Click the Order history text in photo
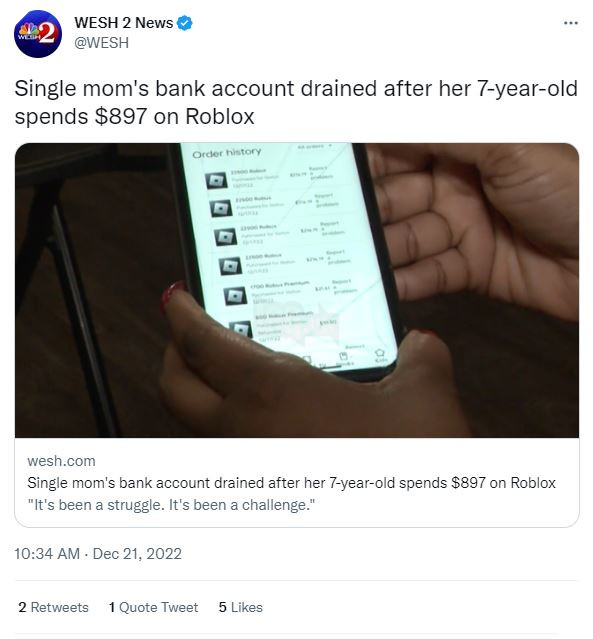 (x=227, y=153)
